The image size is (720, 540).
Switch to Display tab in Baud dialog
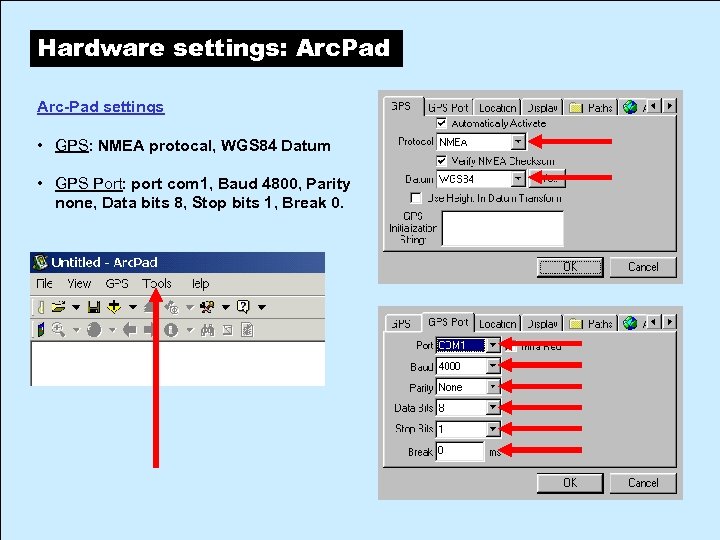[542, 324]
